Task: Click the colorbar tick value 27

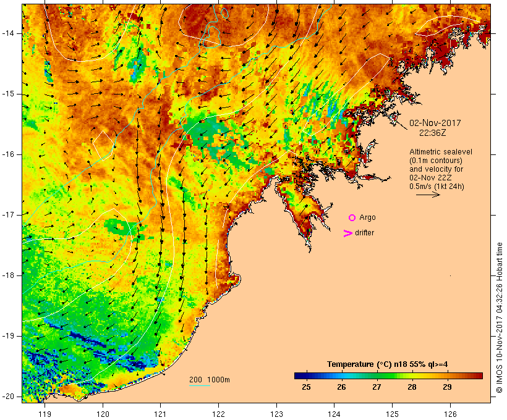Action: 377,387
